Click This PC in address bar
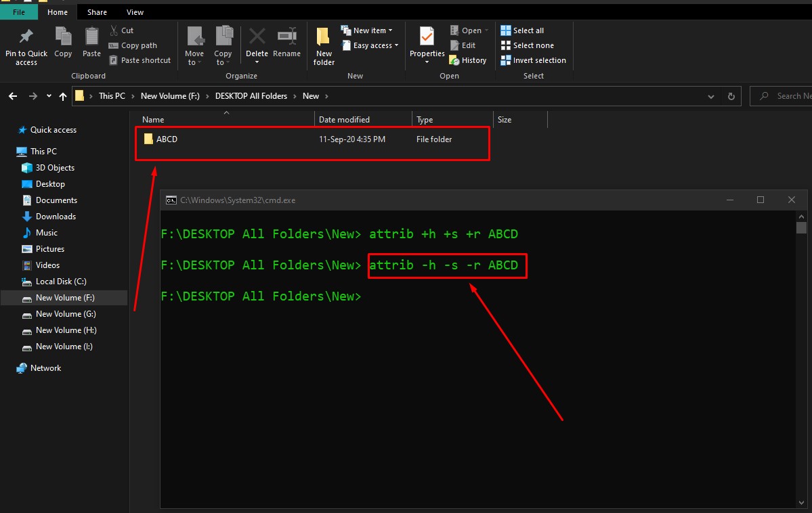Screen dimensions: 812x513 point(112,96)
